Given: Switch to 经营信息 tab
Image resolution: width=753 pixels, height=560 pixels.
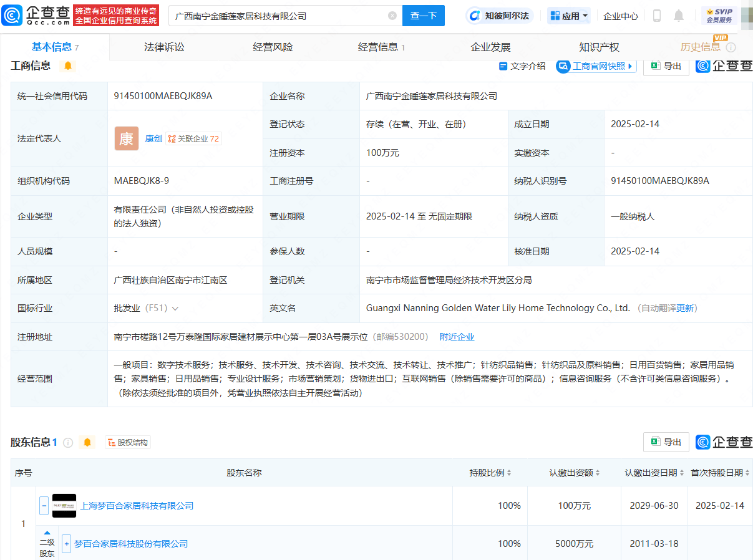Looking at the screenshot, I should (381, 47).
